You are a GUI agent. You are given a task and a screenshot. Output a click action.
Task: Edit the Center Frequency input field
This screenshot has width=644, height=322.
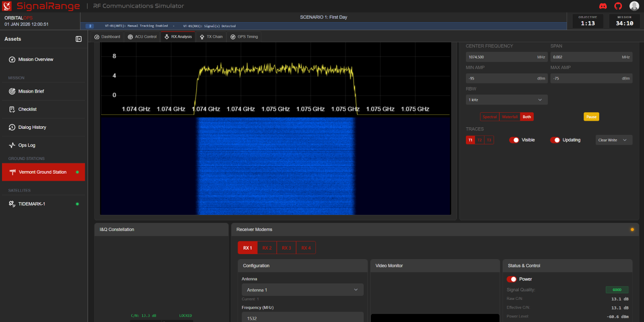tap(506, 56)
